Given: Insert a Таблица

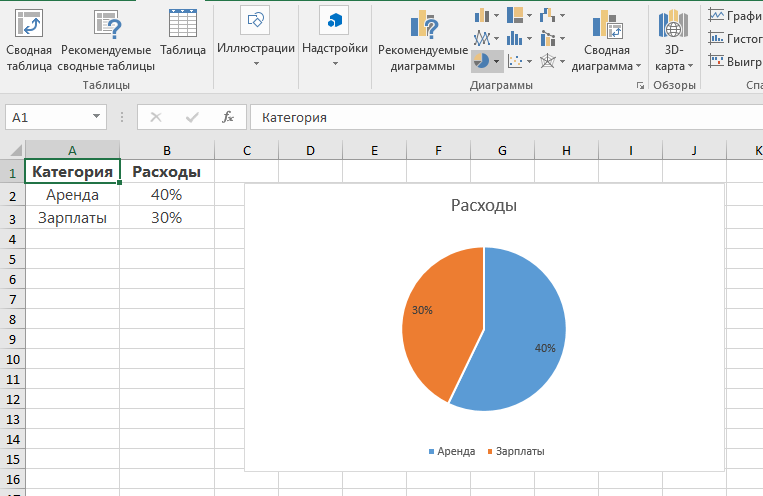Looking at the screenshot, I should 183,32.
